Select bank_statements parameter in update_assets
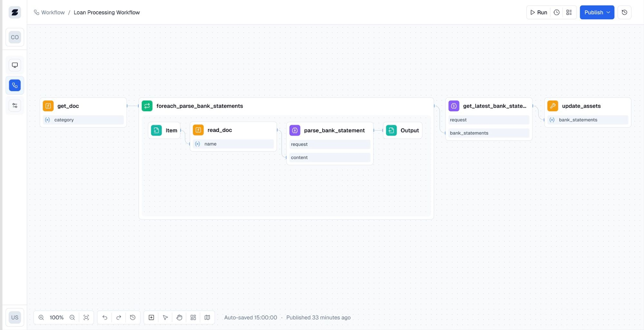The image size is (644, 330). point(588,120)
